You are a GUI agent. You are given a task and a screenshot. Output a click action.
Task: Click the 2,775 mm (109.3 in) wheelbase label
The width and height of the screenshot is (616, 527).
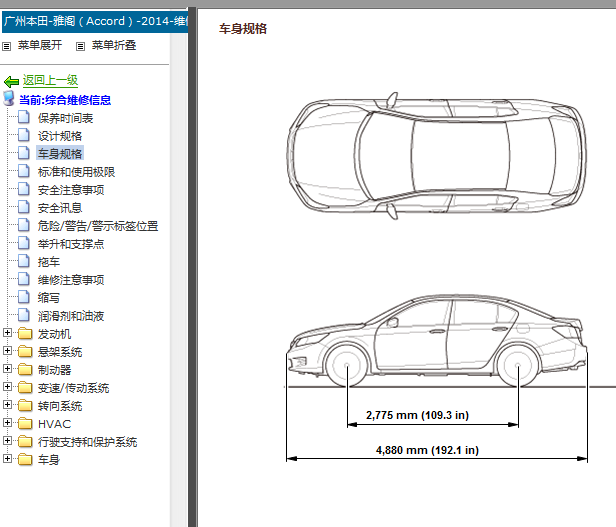pyautogui.click(x=417, y=415)
